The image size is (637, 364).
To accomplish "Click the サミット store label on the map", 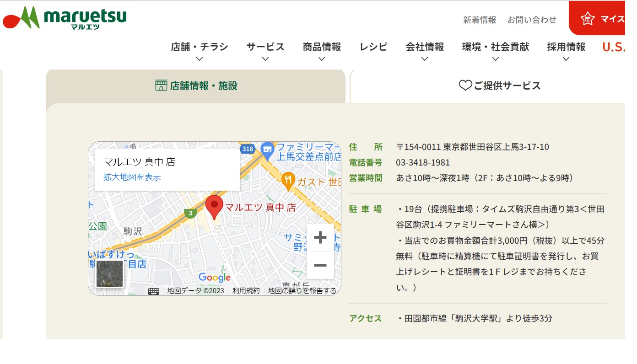I will [312, 242].
